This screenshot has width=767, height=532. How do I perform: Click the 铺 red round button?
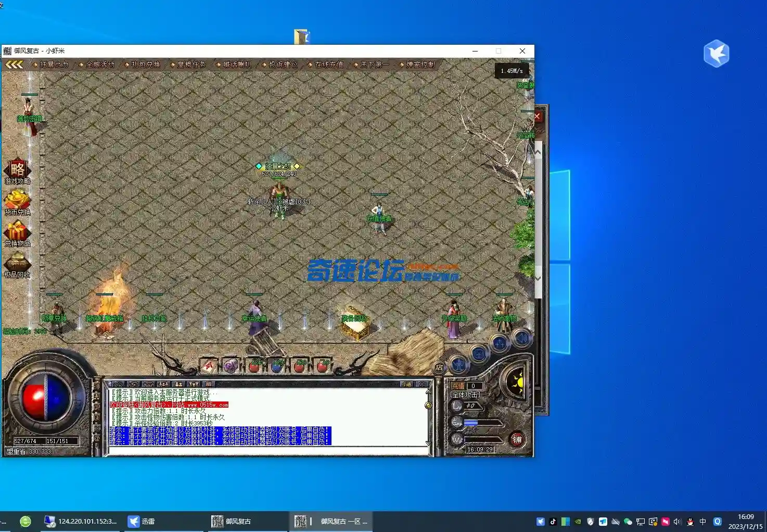coord(517,439)
